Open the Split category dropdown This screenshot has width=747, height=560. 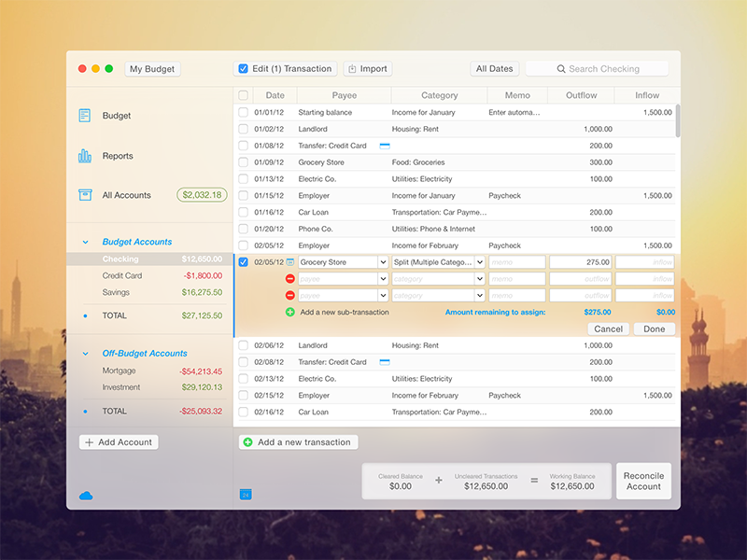tap(480, 262)
